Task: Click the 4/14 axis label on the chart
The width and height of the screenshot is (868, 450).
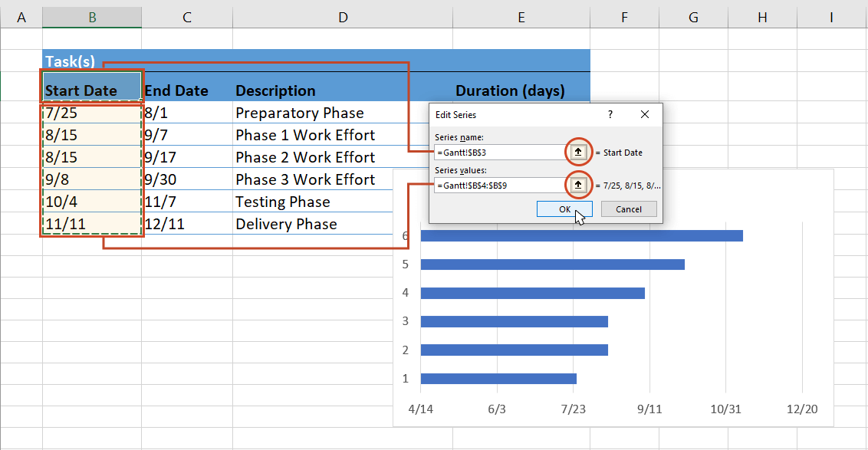Action: pyautogui.click(x=421, y=409)
